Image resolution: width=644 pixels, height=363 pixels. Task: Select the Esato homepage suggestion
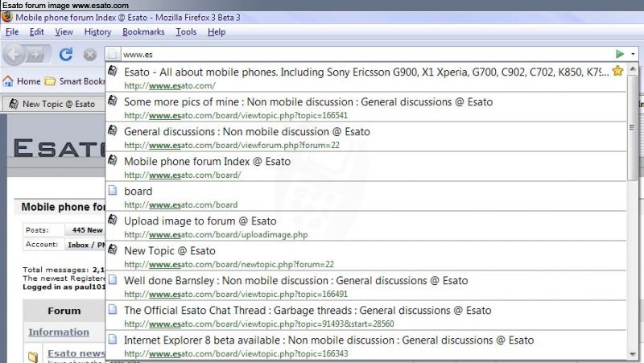click(x=366, y=77)
